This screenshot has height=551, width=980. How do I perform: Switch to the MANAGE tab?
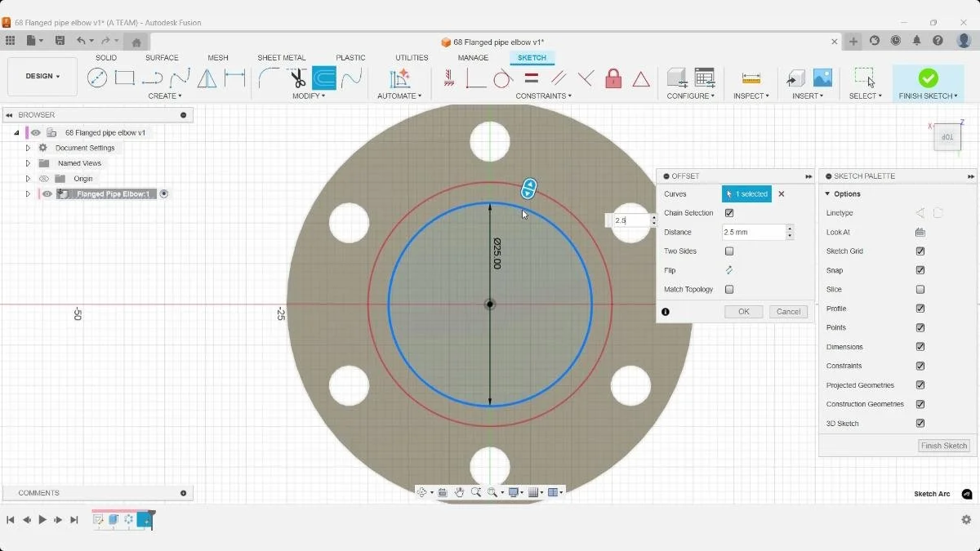(x=473, y=58)
